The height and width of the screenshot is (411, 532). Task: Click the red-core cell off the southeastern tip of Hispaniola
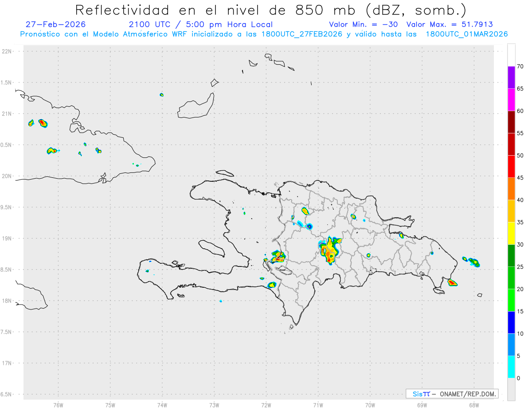tap(453, 282)
